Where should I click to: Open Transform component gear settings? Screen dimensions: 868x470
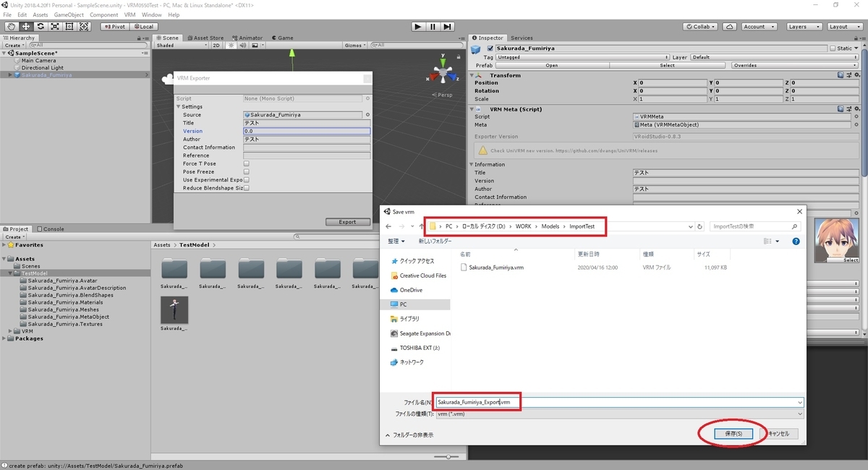857,75
